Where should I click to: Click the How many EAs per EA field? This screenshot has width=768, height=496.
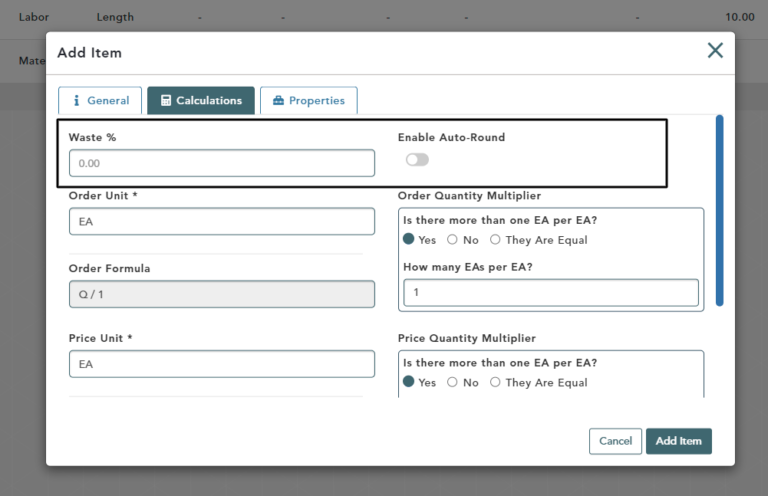pos(551,293)
